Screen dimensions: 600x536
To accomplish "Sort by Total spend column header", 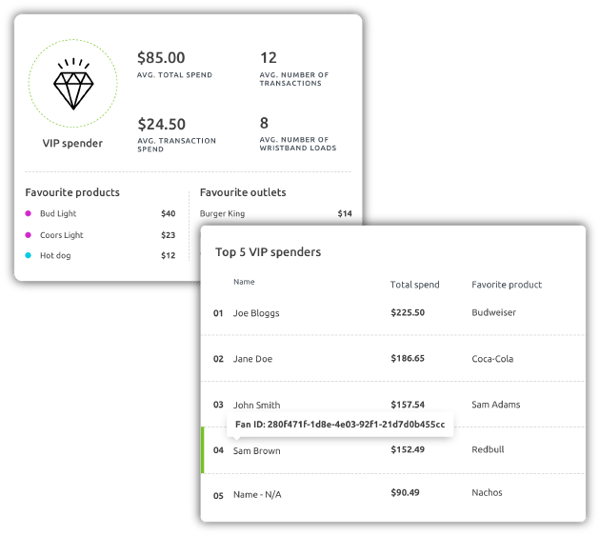I will click(x=415, y=285).
